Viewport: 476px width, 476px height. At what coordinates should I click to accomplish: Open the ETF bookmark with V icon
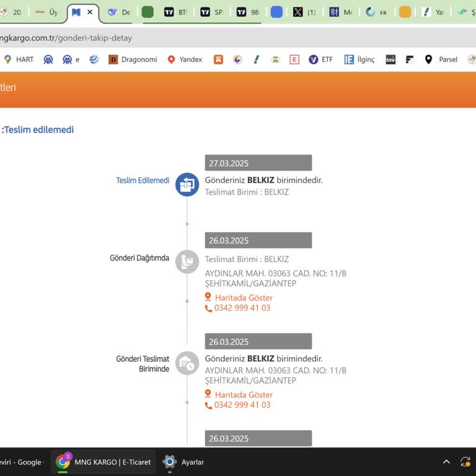click(320, 59)
